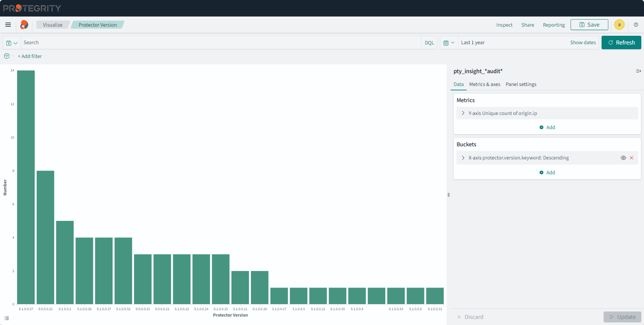Open the calendar quick date menu
Screen dimensions: 644x325
click(x=449, y=43)
